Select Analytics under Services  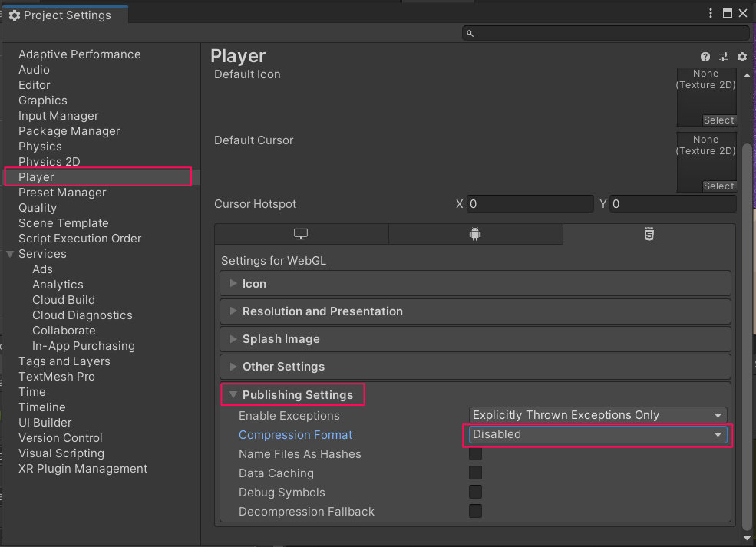point(58,285)
